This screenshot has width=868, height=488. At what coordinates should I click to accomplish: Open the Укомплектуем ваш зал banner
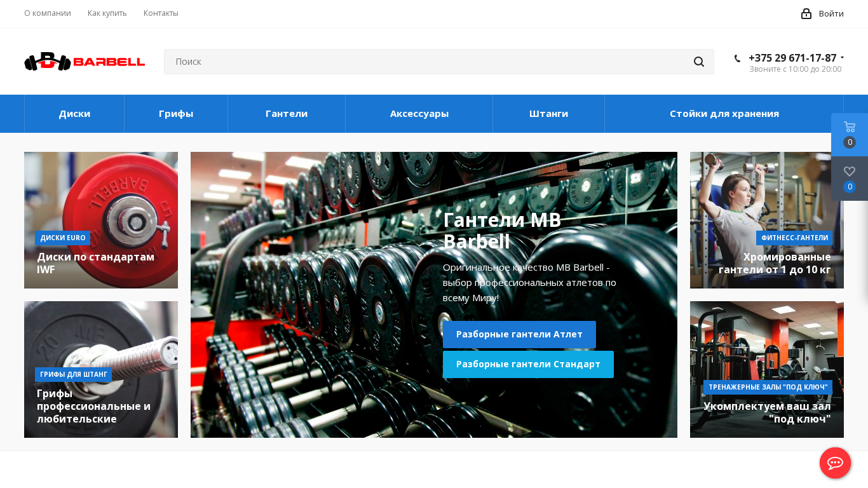point(767,369)
